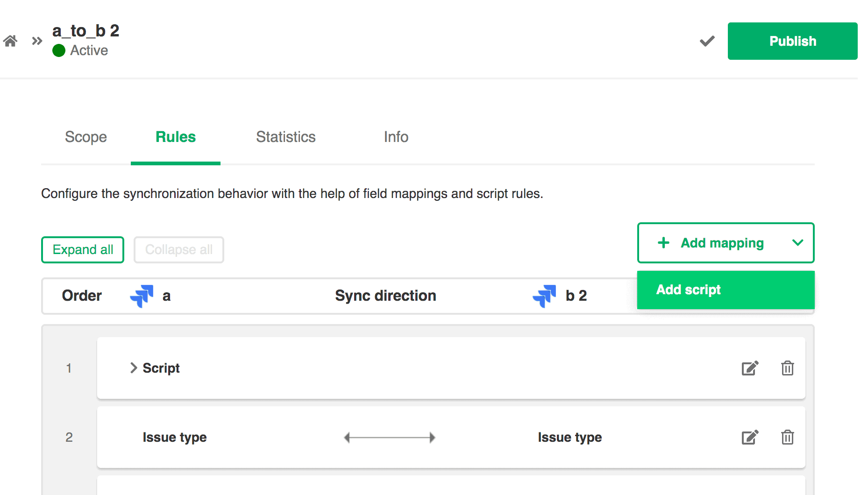Delete the Issue type mapping
Screen dimensions: 868x495
pyautogui.click(x=787, y=437)
